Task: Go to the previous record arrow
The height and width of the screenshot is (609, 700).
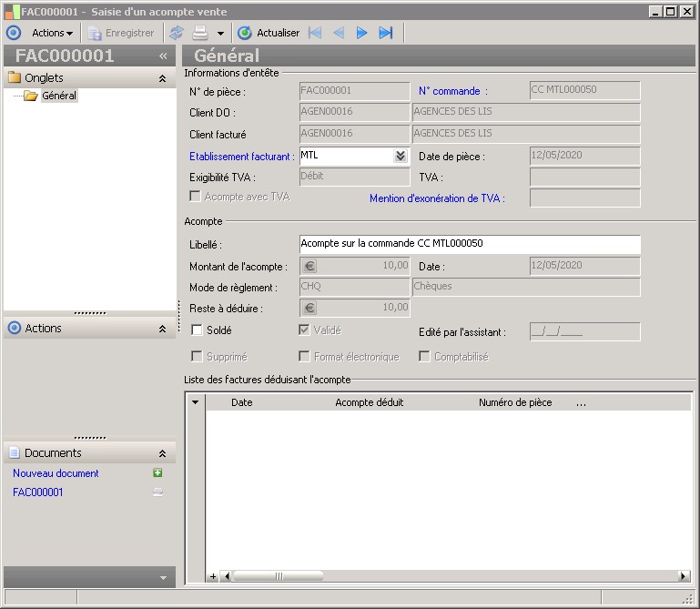Action: tap(339, 33)
